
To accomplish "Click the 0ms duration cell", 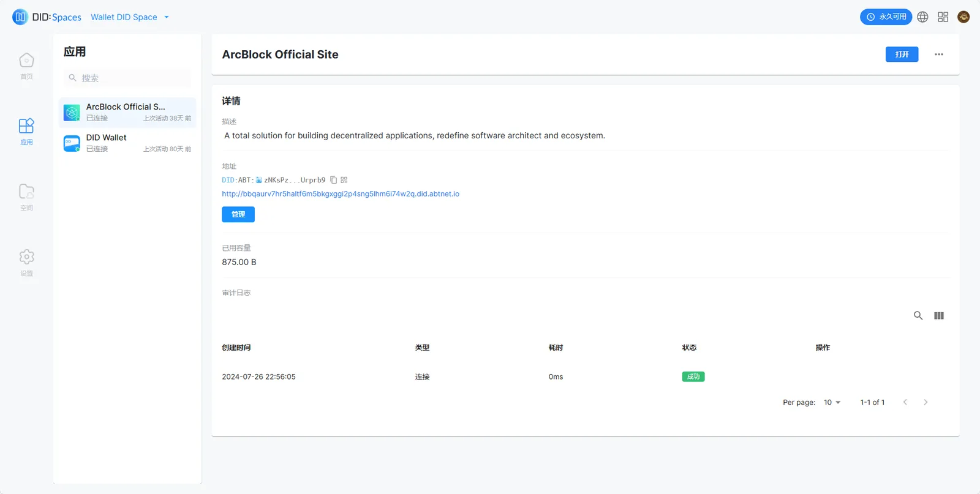I will click(556, 377).
